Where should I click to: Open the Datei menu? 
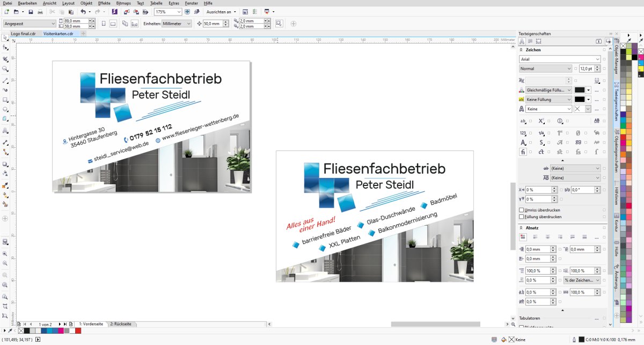point(8,3)
